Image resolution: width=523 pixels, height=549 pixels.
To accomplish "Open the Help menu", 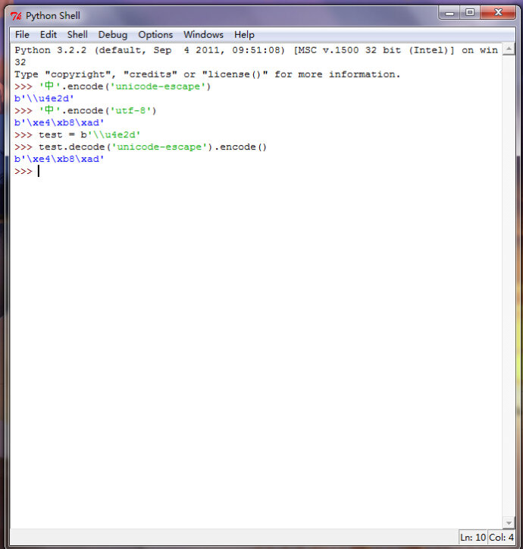I will 244,35.
